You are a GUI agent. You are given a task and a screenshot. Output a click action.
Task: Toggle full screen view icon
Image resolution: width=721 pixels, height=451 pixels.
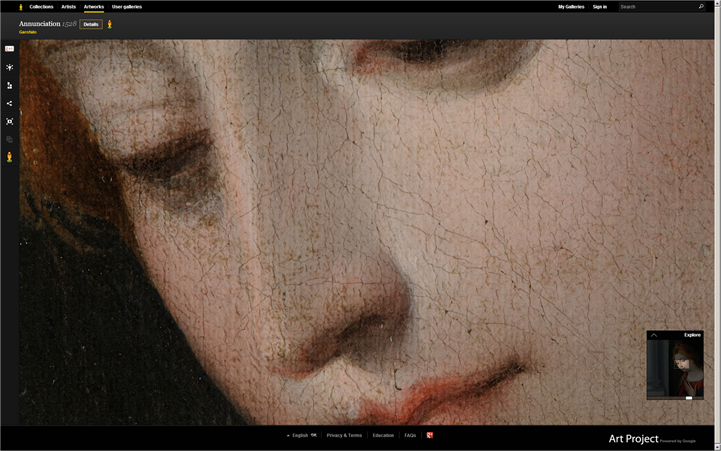pyautogui.click(x=9, y=121)
